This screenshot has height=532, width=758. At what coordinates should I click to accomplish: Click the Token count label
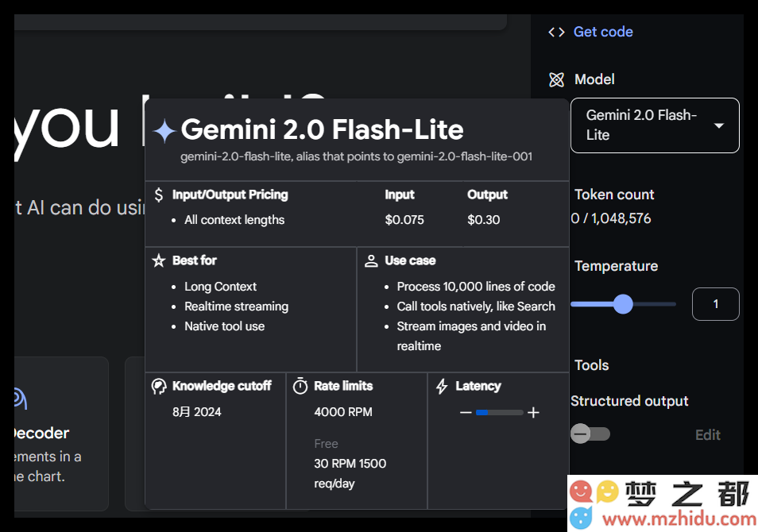[x=614, y=195]
